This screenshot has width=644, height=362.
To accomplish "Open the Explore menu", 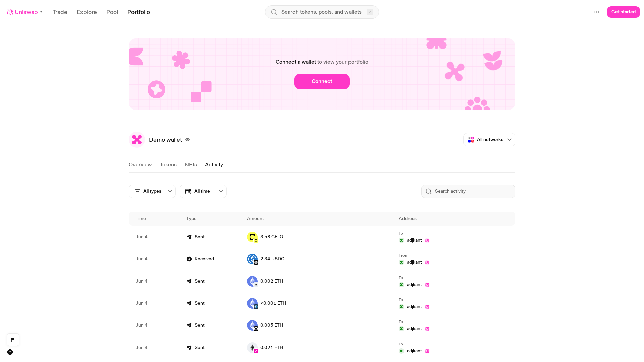I will tap(87, 12).
